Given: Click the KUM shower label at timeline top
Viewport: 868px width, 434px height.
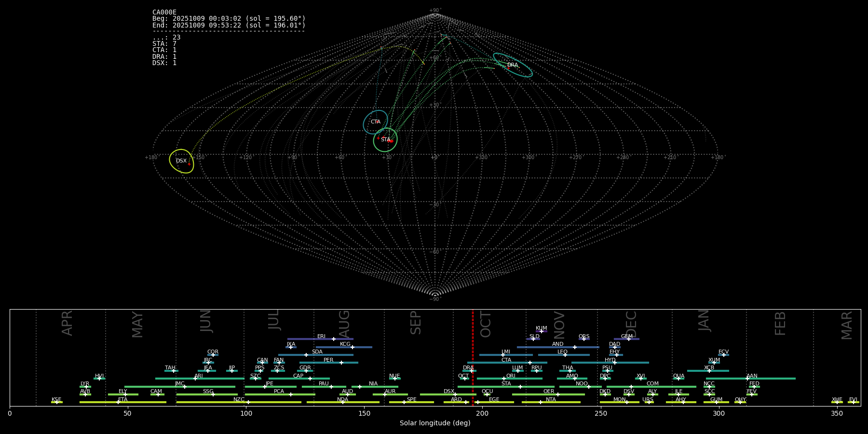Looking at the screenshot, I should [541, 328].
